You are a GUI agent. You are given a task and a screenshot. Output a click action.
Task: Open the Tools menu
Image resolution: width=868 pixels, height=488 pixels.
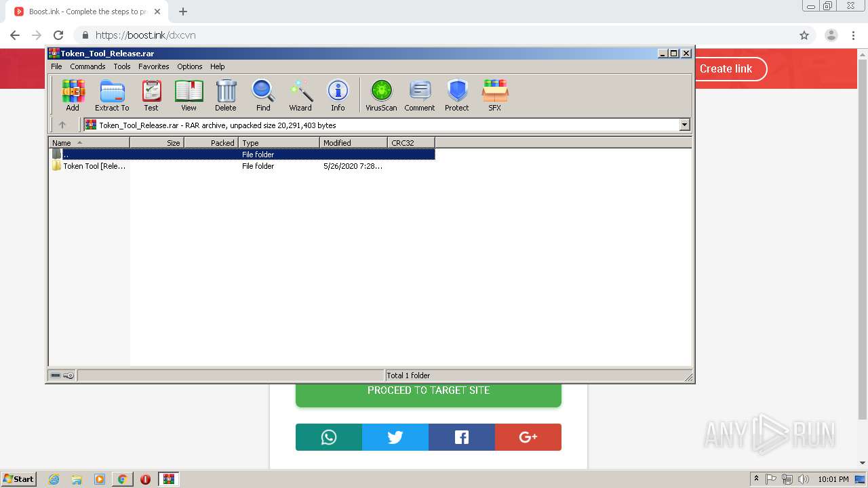click(122, 66)
